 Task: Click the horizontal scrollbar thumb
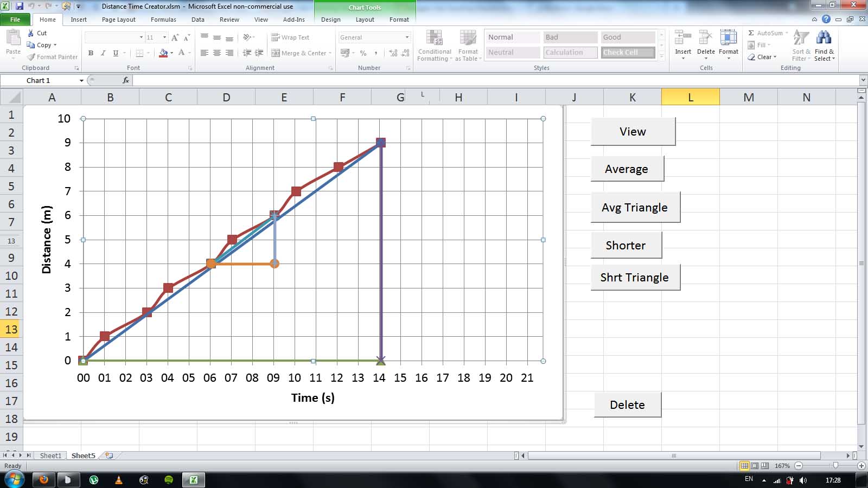pos(674,455)
